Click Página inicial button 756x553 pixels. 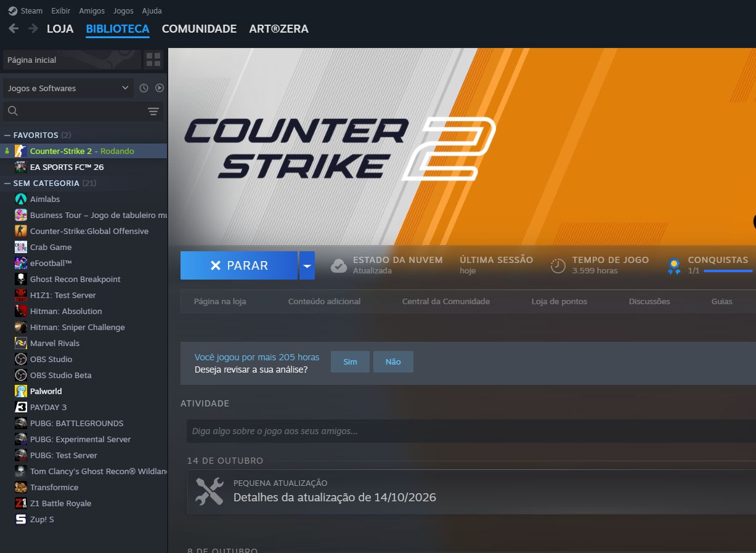pos(72,60)
